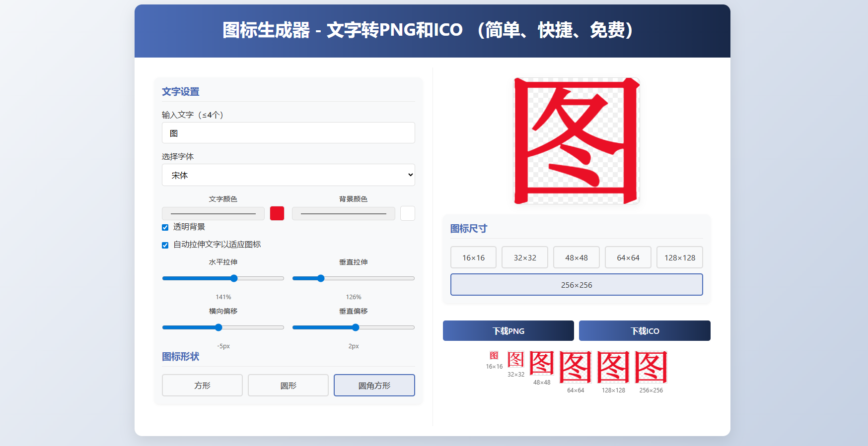Click the horizontal stretch slider handle
This screenshot has height=446, width=868.
[234, 278]
